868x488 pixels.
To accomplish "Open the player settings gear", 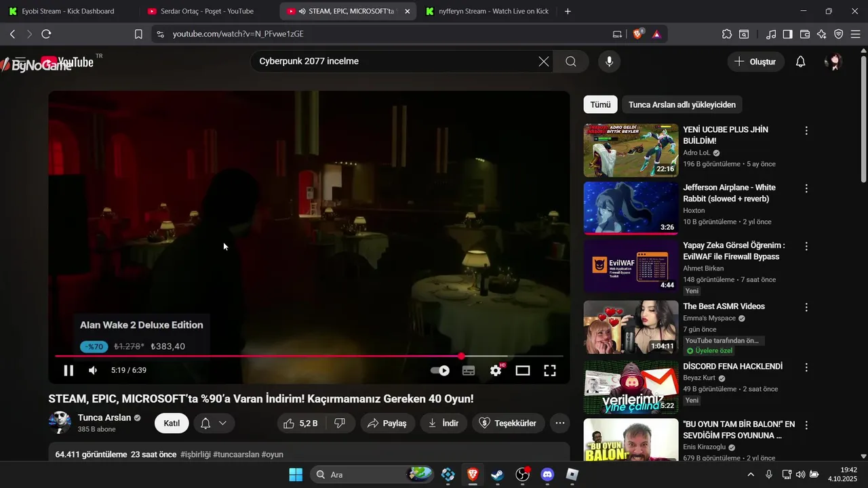I will pyautogui.click(x=496, y=370).
